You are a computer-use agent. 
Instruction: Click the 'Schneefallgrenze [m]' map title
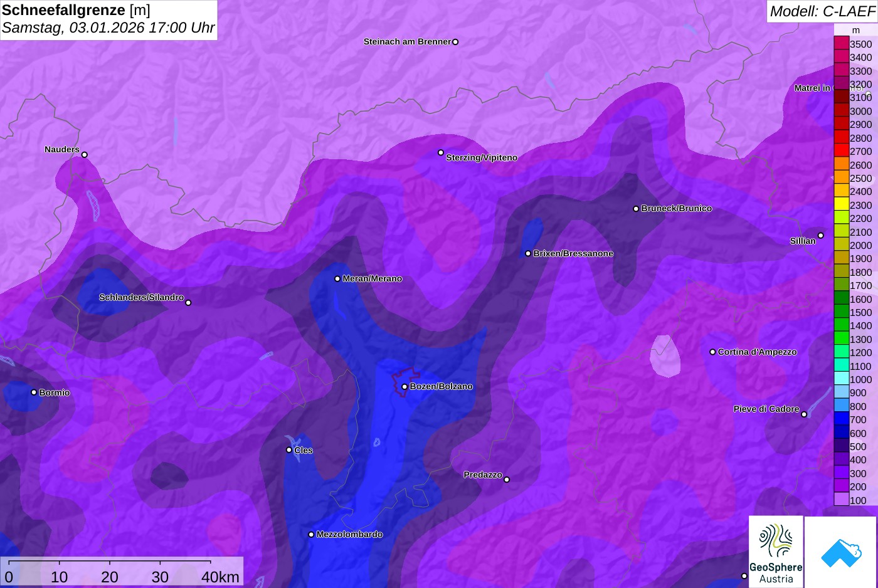click(76, 10)
